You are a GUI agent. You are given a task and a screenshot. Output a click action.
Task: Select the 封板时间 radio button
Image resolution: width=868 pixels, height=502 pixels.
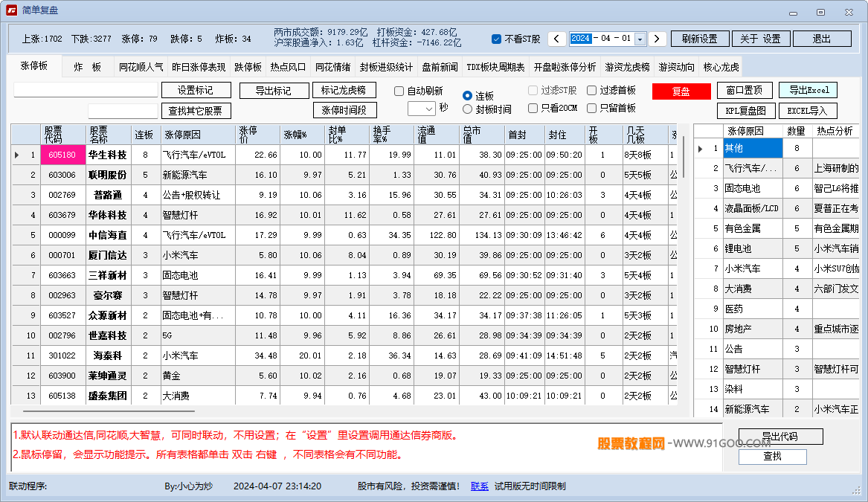(x=467, y=109)
